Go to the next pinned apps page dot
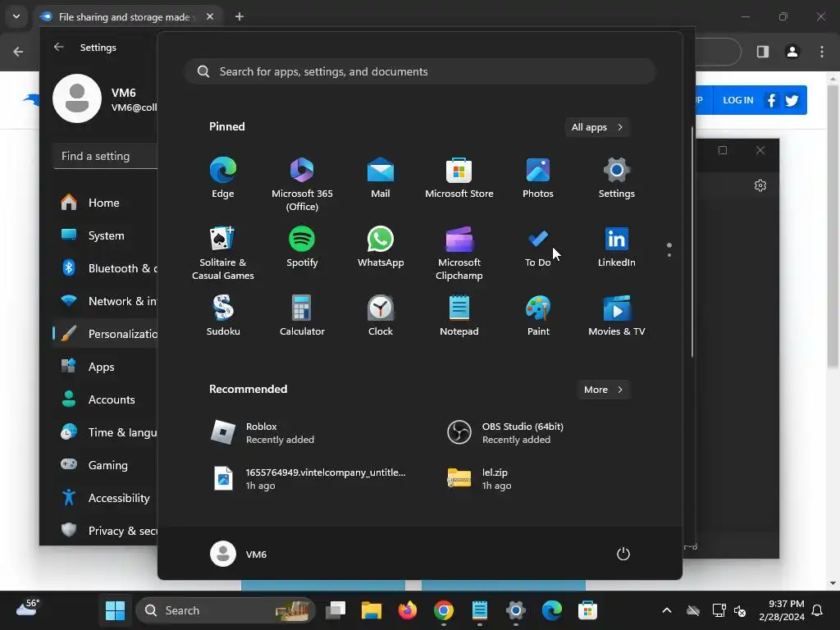This screenshot has width=840, height=630. click(x=669, y=255)
